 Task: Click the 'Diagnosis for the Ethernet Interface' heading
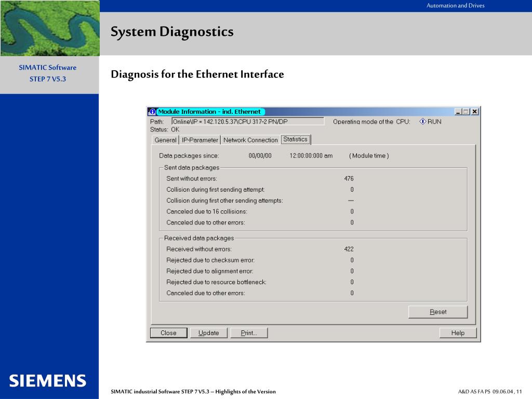click(x=197, y=74)
